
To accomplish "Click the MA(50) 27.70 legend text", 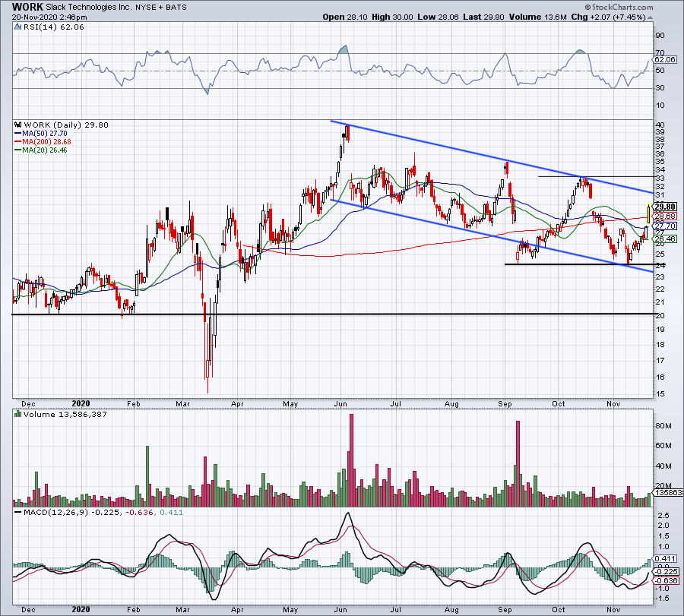I will tap(45, 134).
